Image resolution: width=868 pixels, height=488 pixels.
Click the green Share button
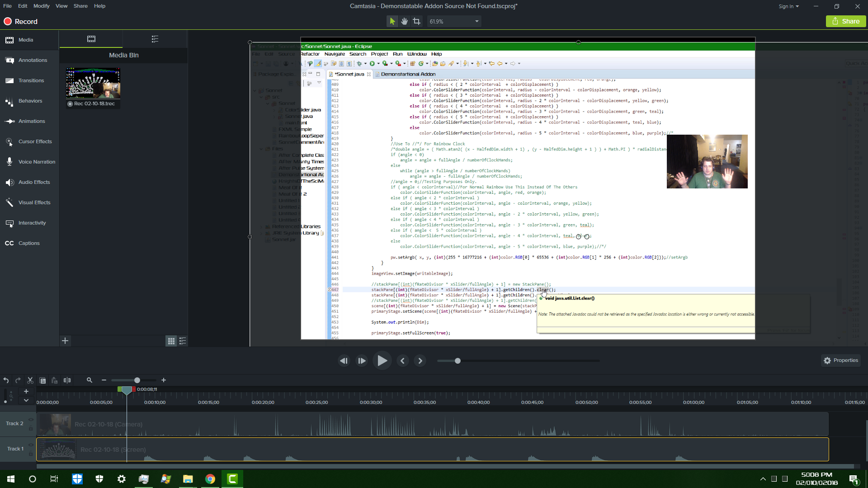[845, 21]
